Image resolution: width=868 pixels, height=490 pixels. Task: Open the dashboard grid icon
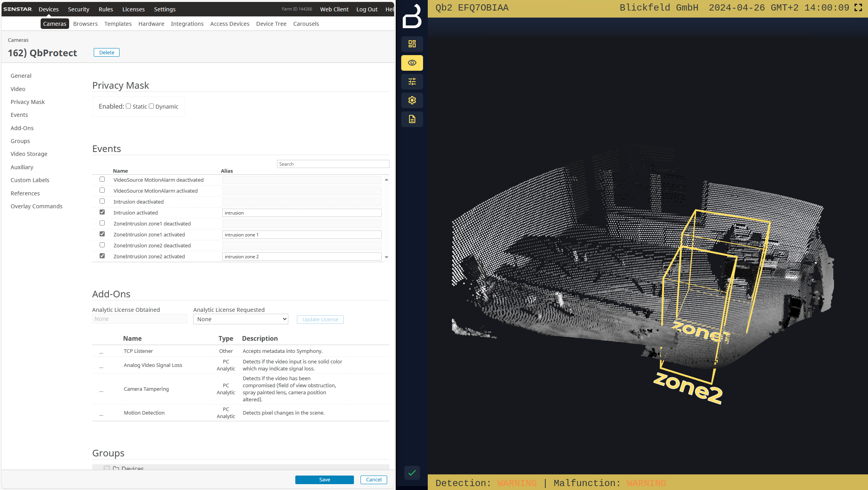(x=412, y=44)
